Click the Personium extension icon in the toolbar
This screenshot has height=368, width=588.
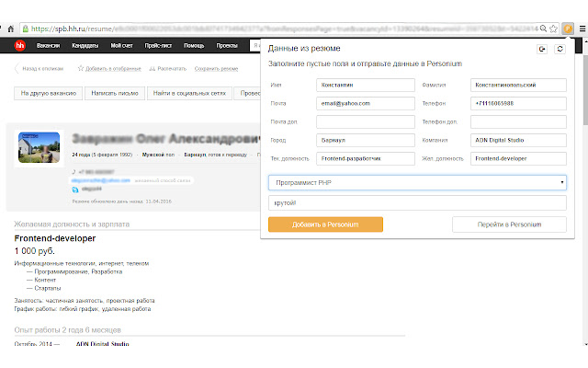pos(568,29)
